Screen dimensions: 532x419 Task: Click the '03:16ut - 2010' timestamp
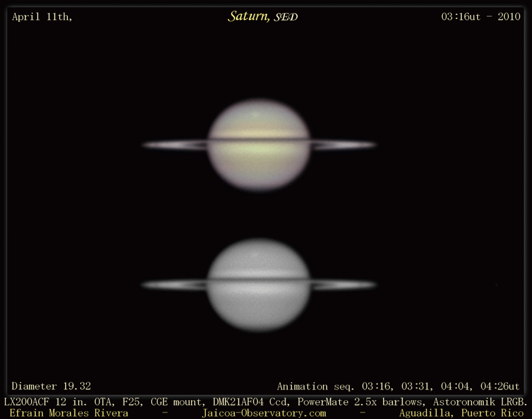481,17
